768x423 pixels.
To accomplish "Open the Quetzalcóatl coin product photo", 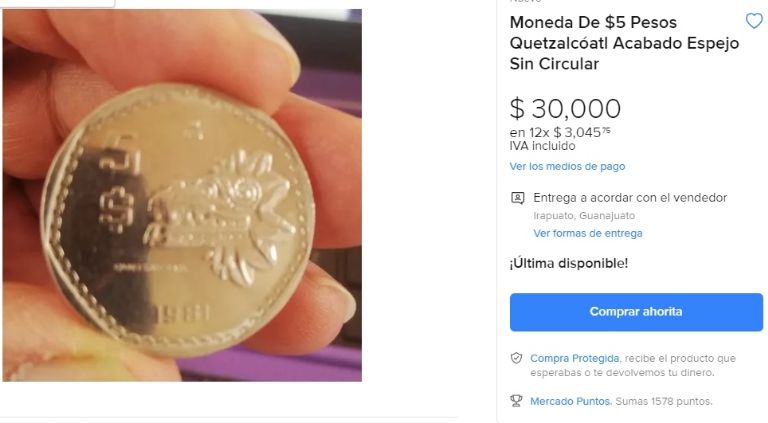I will pyautogui.click(x=182, y=195).
